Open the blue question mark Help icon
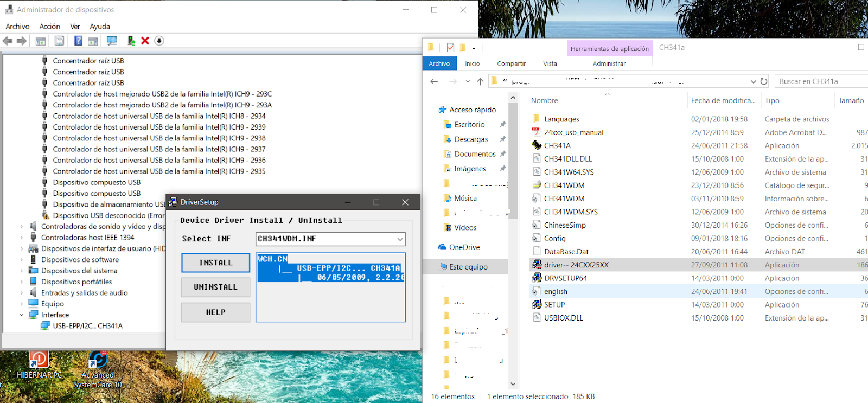 click(79, 41)
